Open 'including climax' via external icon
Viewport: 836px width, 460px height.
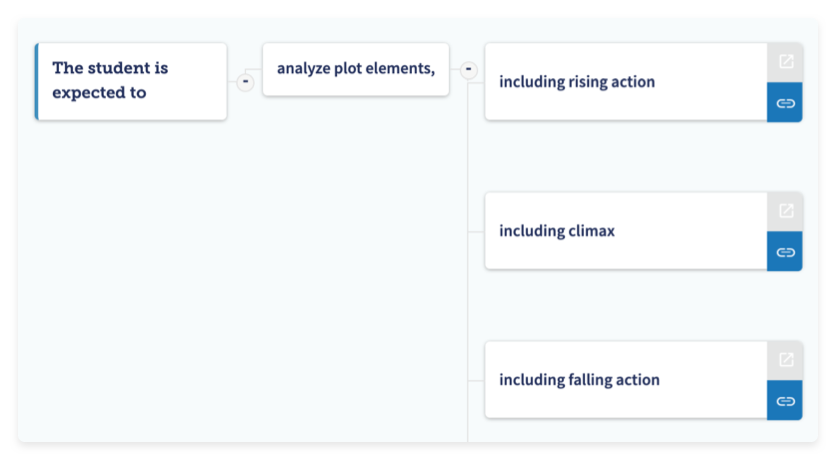point(785,211)
